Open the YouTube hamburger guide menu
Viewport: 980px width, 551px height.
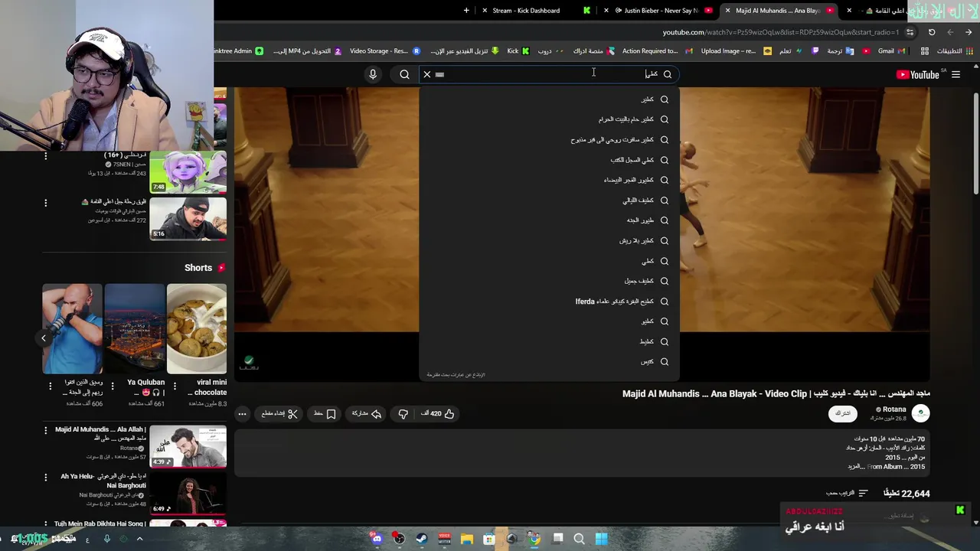955,74
